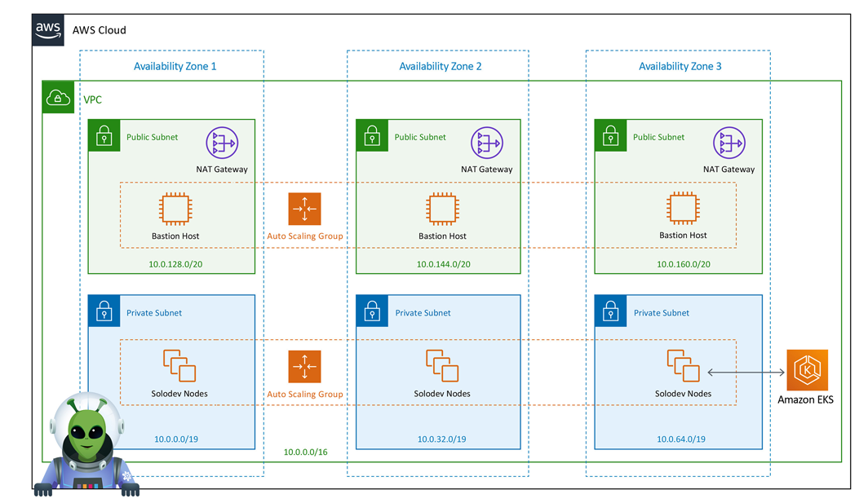The height and width of the screenshot is (503, 868).
Task: Click the 10.0.0.0/16 VPC CIDR label
Action: [305, 452]
